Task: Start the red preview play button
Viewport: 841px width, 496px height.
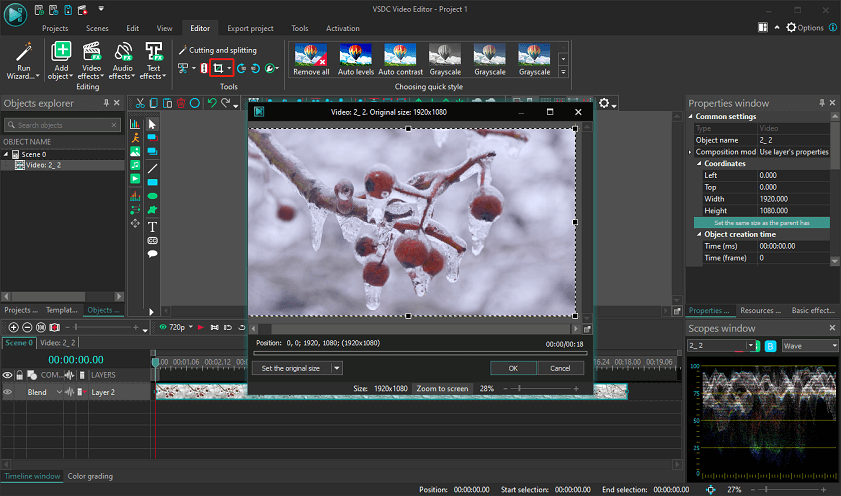Action: 201,327
